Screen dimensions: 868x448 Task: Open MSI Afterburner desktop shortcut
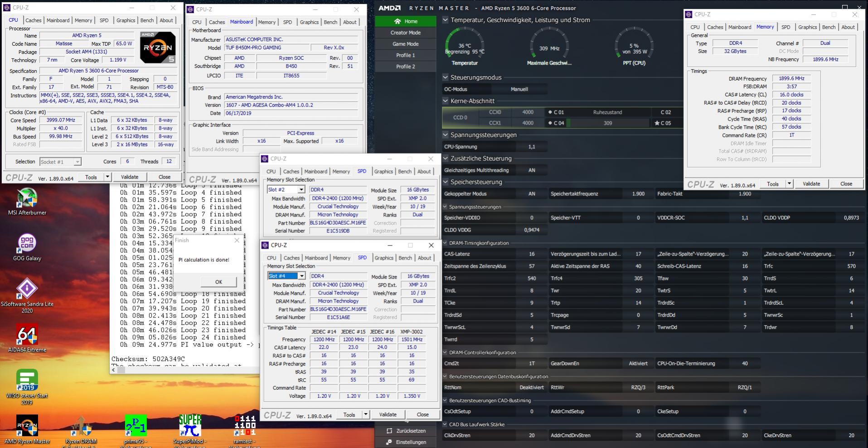point(27,202)
